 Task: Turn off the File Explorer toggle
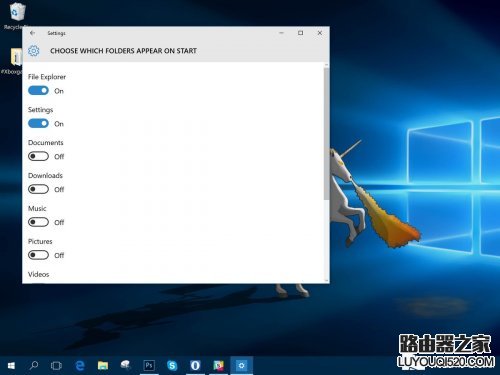[x=38, y=91]
